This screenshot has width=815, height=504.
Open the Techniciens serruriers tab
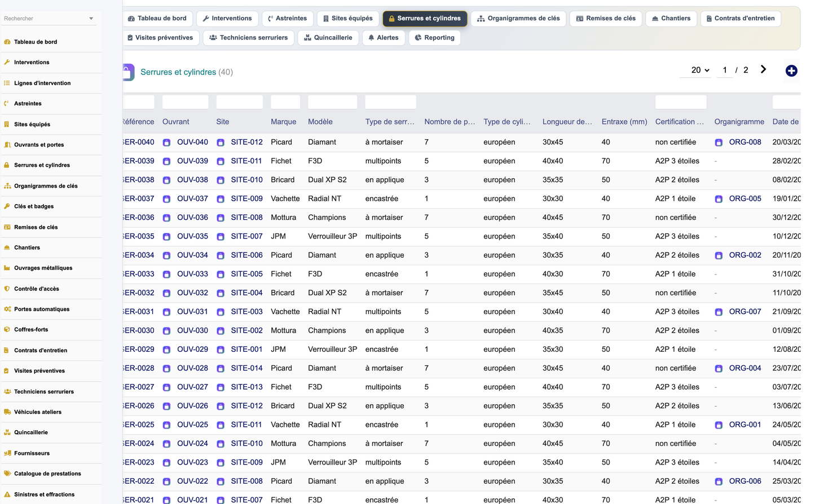[x=248, y=38]
